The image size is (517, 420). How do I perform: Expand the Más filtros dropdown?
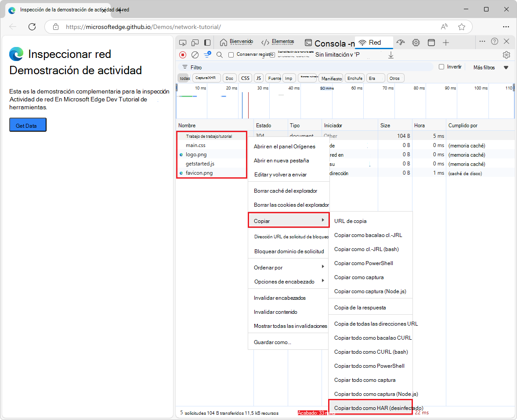(491, 68)
